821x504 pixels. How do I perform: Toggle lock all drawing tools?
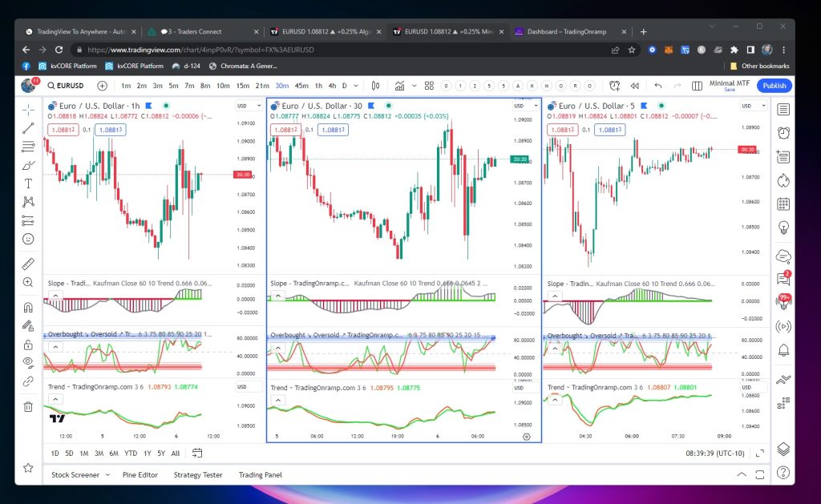28,345
